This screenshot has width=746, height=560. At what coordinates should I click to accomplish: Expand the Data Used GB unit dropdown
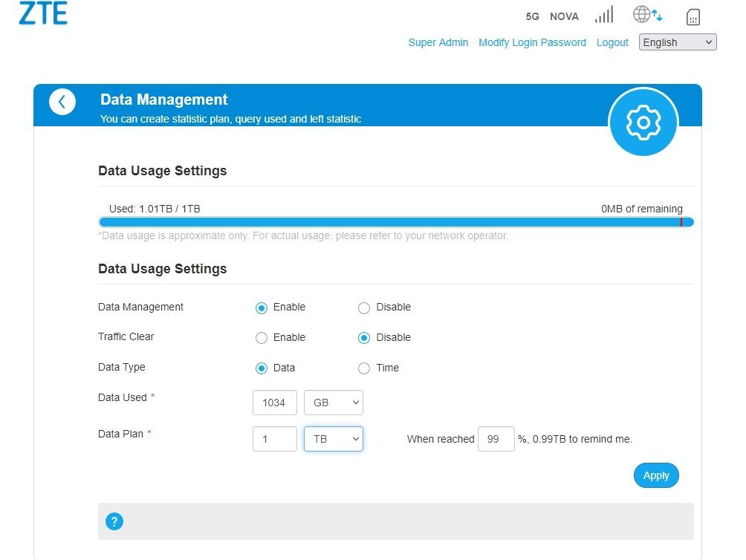point(334,403)
